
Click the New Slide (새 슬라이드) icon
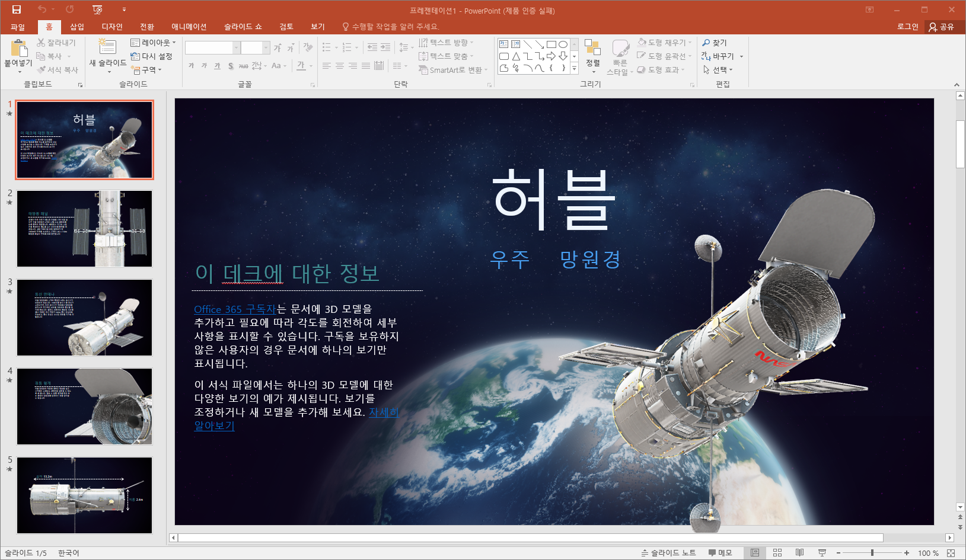tap(107, 46)
